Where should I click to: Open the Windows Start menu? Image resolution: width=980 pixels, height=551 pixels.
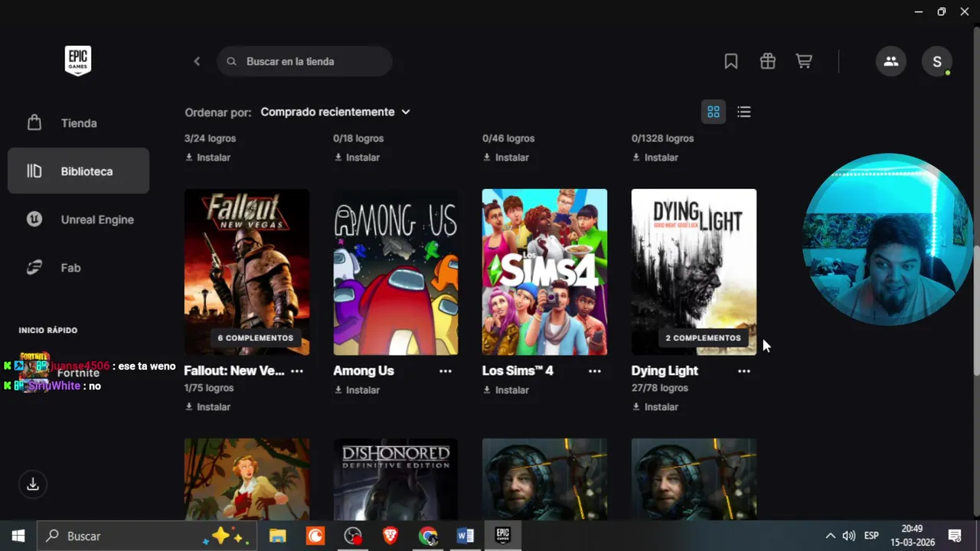point(18,536)
